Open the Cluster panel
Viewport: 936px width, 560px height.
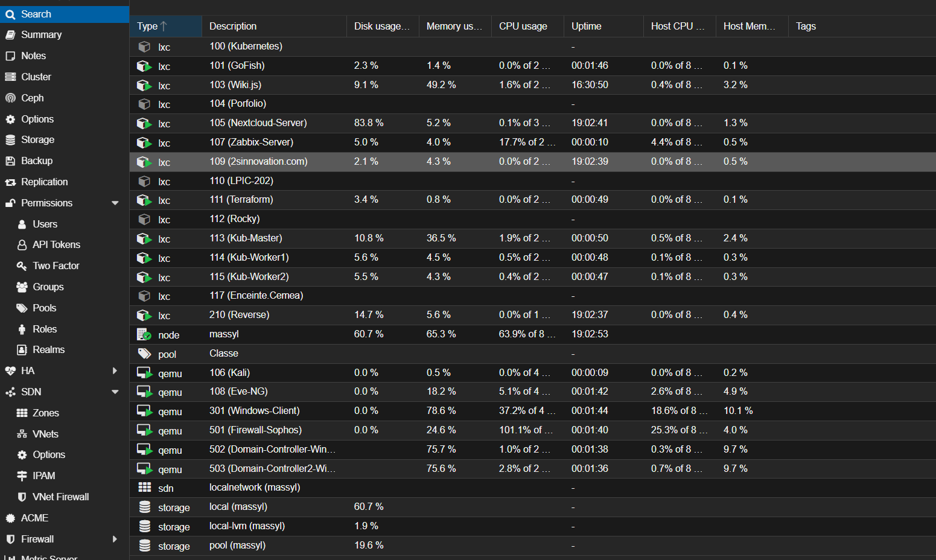point(36,77)
